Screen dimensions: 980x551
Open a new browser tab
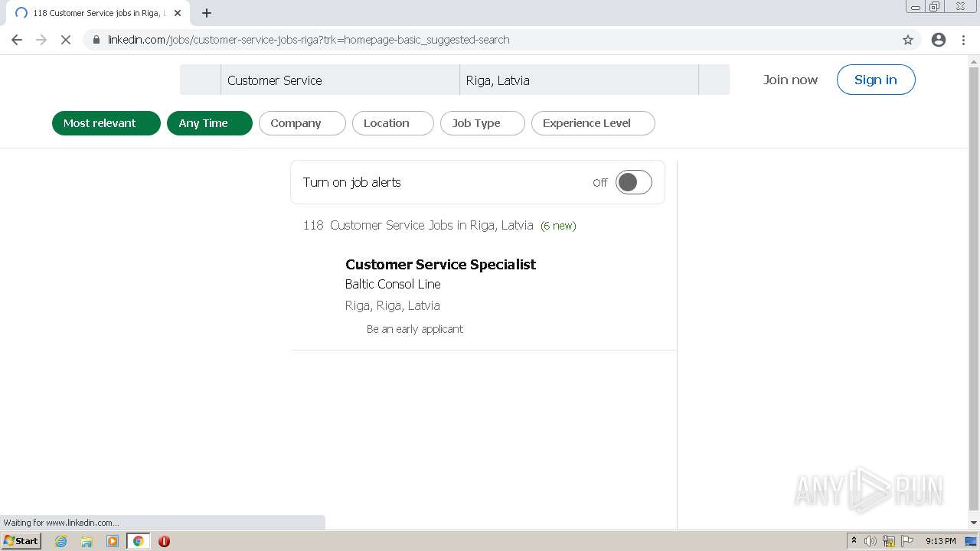coord(207,13)
